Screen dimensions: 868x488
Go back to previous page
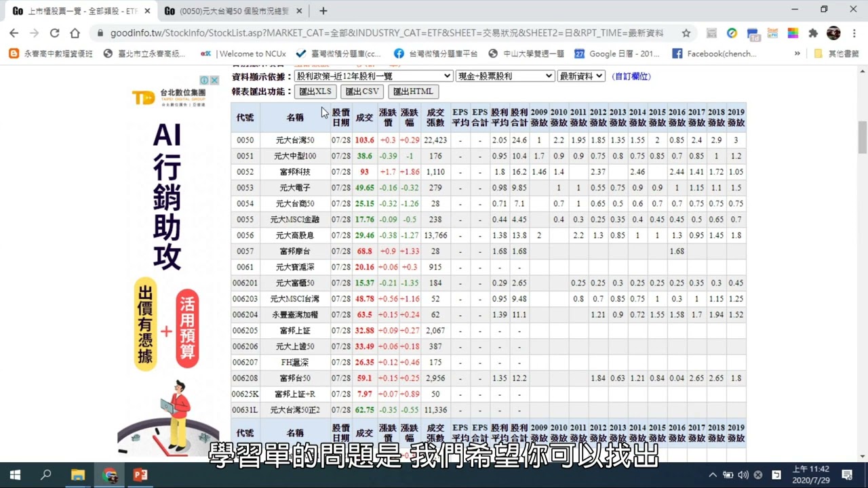tap(14, 33)
